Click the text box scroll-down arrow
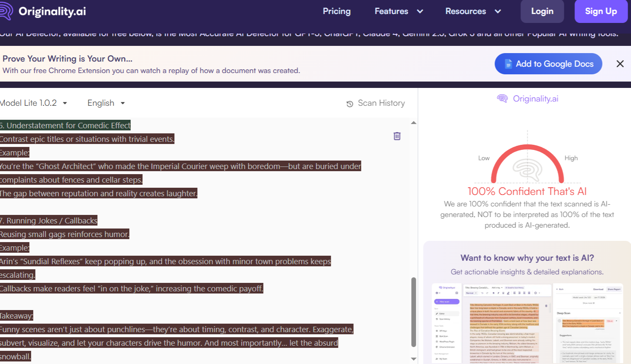This screenshot has height=364, width=631. [x=413, y=359]
